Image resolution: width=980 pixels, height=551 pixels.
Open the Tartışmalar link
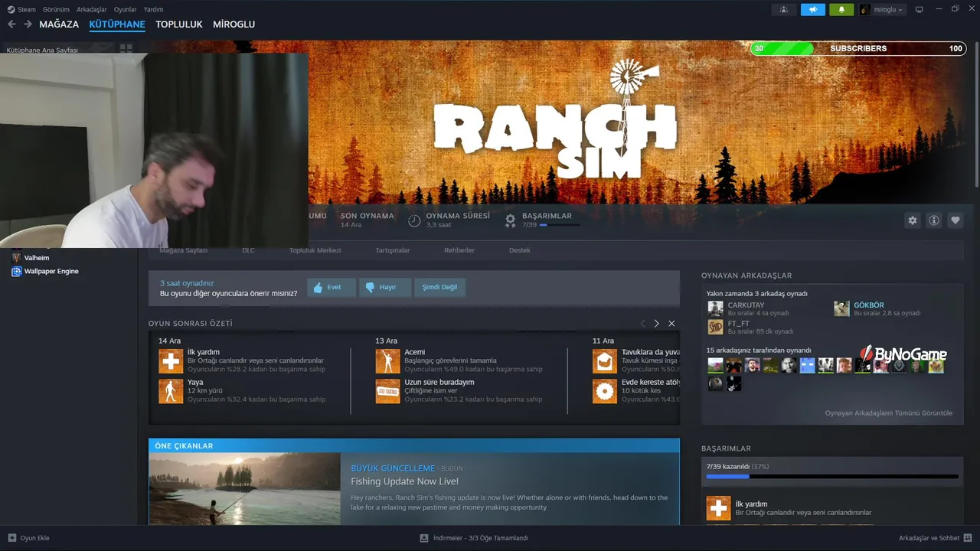393,250
